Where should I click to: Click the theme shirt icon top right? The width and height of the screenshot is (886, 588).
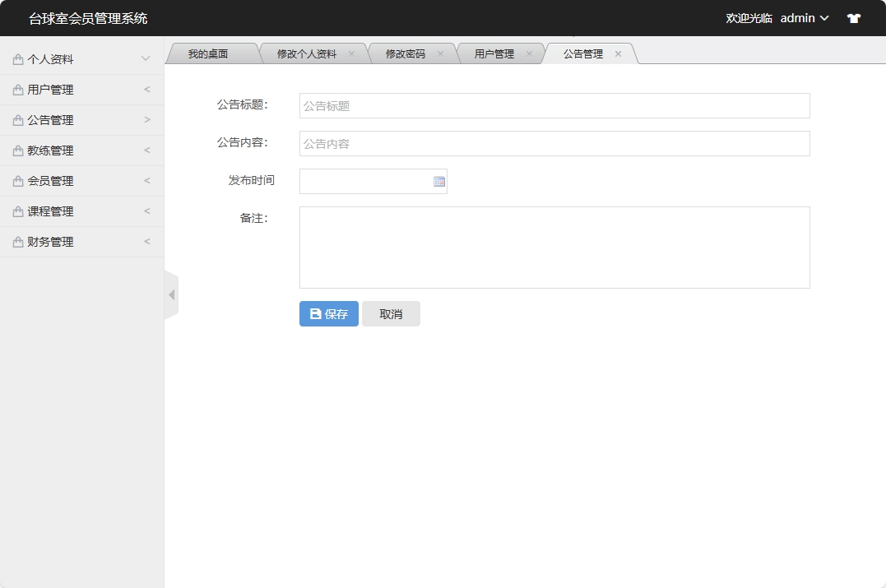click(853, 17)
